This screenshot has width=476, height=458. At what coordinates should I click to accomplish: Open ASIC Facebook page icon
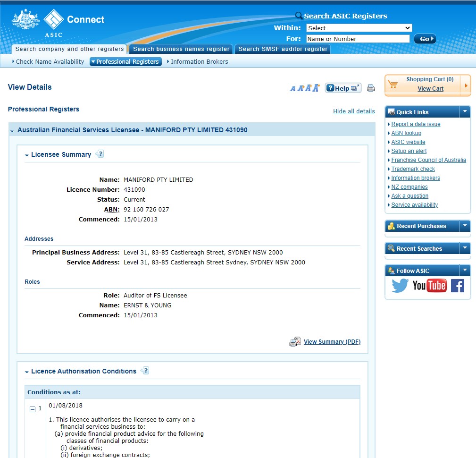coord(458,286)
